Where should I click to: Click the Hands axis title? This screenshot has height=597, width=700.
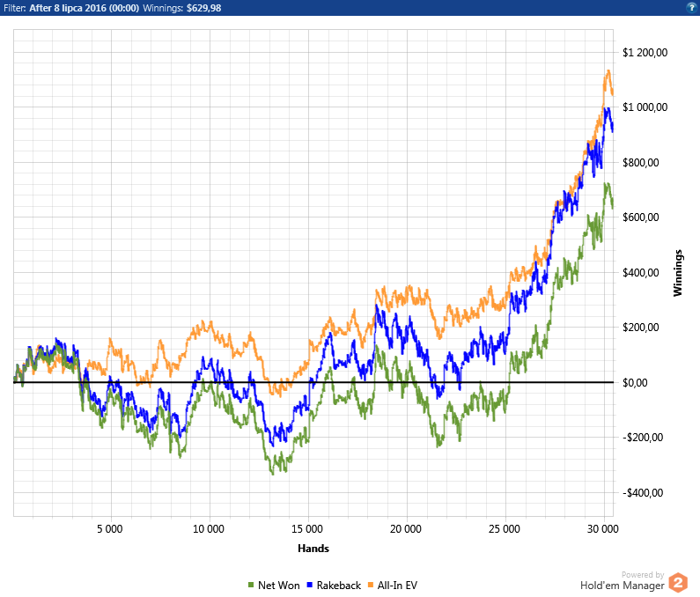pyautogui.click(x=313, y=549)
